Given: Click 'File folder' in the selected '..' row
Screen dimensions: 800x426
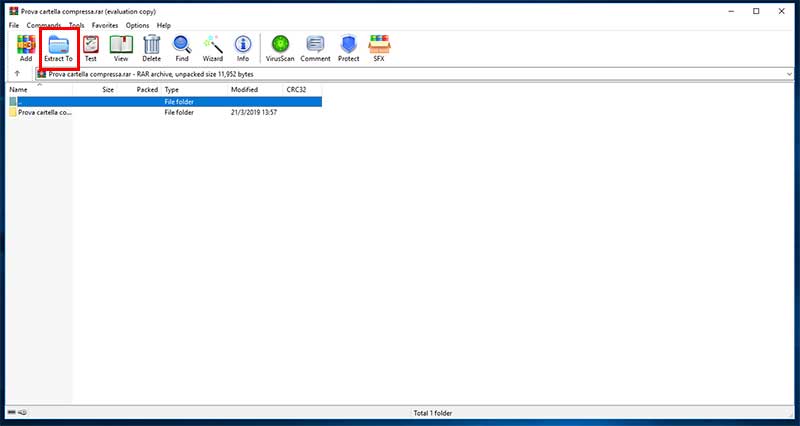Looking at the screenshot, I should (179, 102).
